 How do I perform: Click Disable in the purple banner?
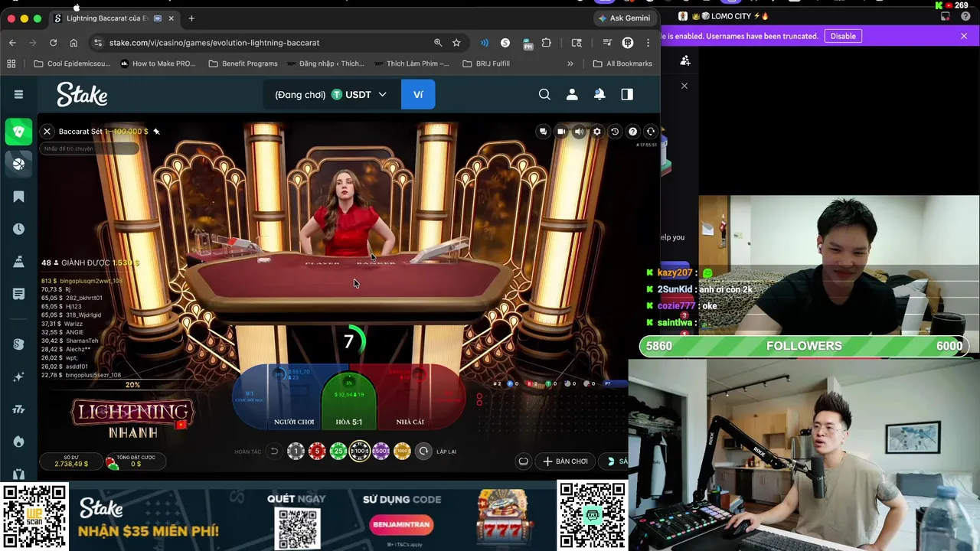click(x=843, y=36)
